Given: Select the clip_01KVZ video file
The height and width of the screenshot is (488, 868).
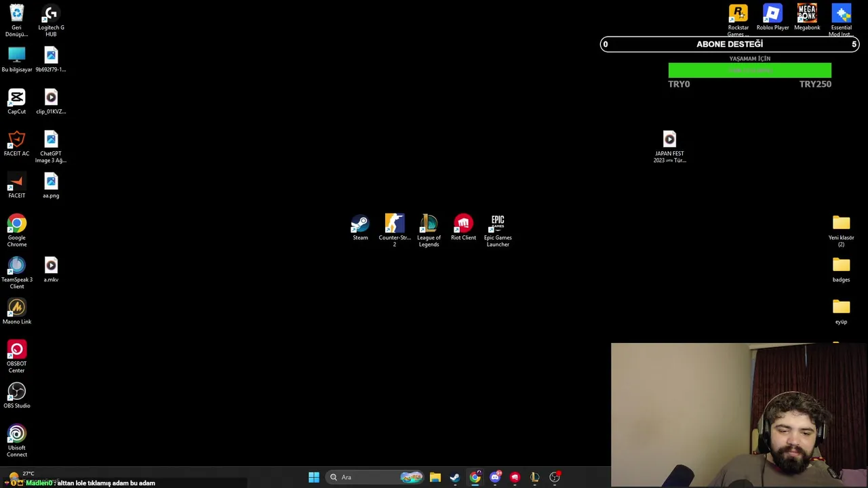Looking at the screenshot, I should click(51, 101).
